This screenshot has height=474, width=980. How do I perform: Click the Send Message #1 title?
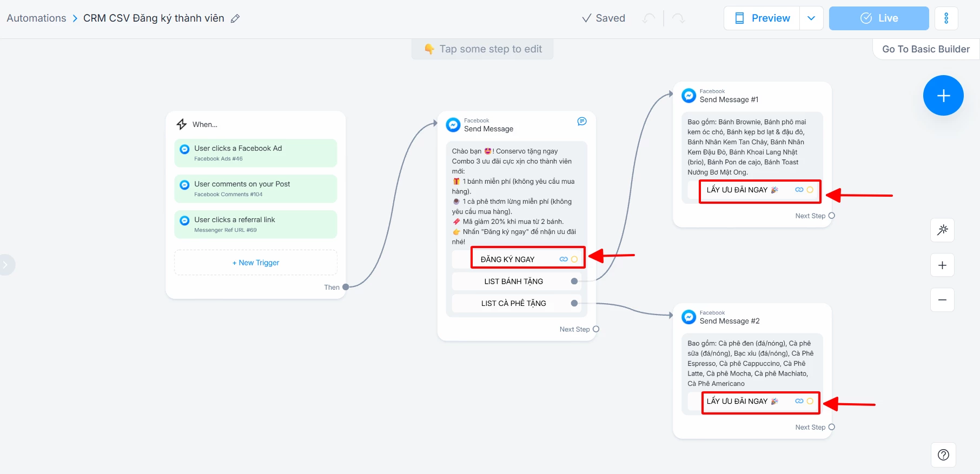(x=729, y=99)
